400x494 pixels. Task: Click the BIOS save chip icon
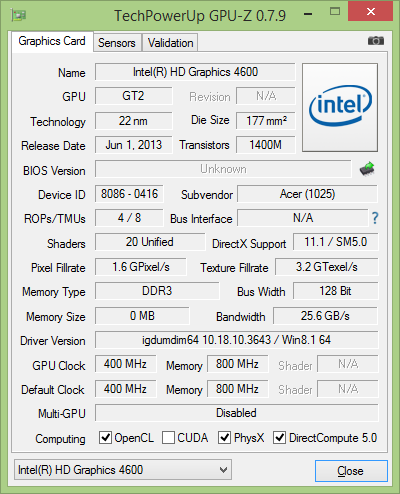tap(367, 169)
